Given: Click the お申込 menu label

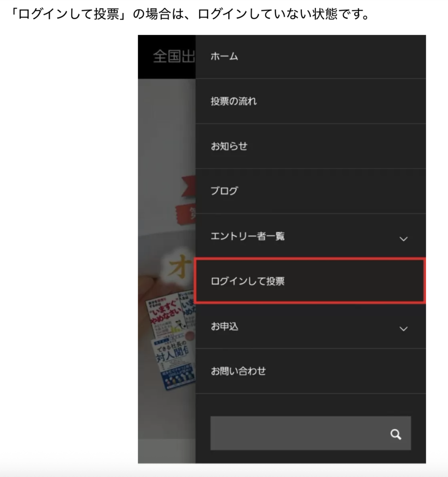Looking at the screenshot, I should pos(224,326).
